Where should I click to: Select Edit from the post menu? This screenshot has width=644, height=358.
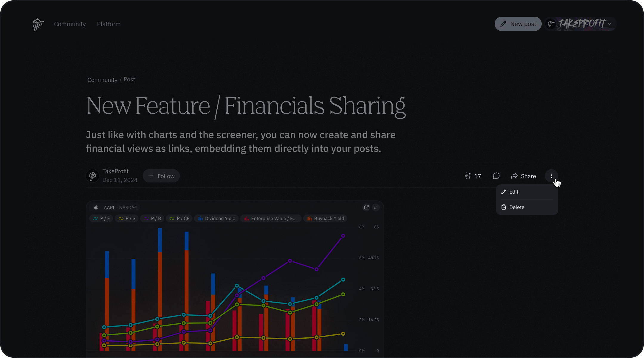click(527, 192)
